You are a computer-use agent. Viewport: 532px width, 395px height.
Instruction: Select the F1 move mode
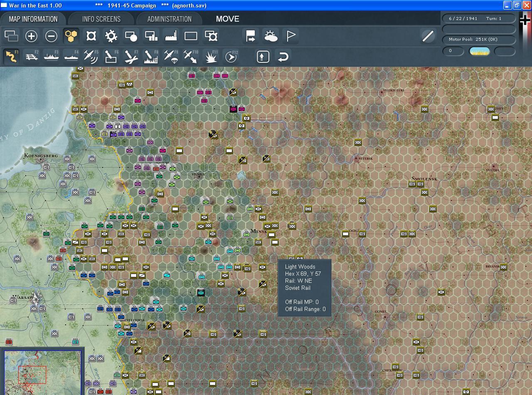coord(11,56)
